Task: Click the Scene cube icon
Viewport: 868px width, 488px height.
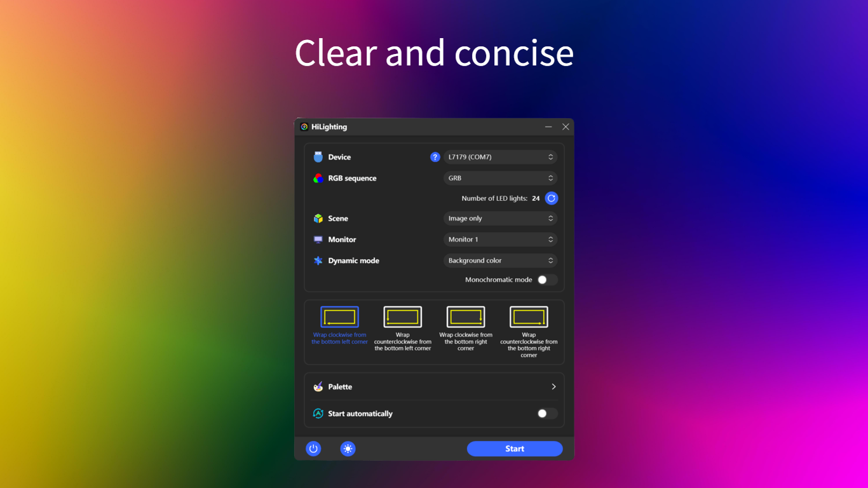Action: click(317, 218)
